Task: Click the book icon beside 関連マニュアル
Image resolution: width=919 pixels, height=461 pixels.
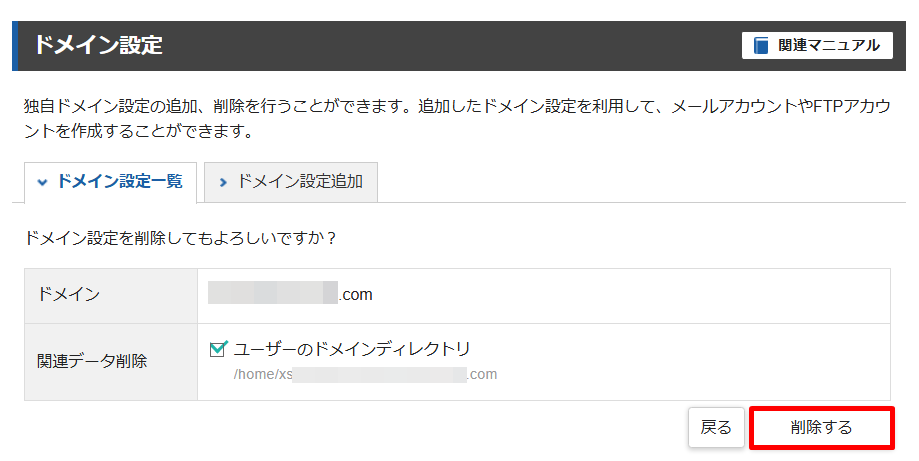Action: click(x=763, y=46)
